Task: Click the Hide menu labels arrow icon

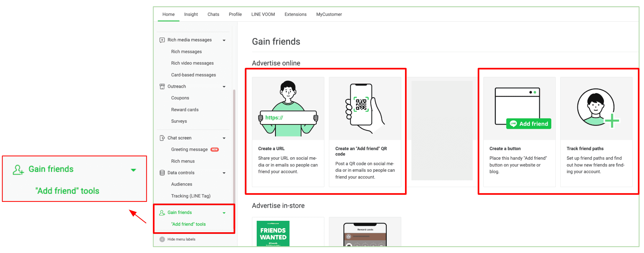Action: pyautogui.click(x=162, y=239)
